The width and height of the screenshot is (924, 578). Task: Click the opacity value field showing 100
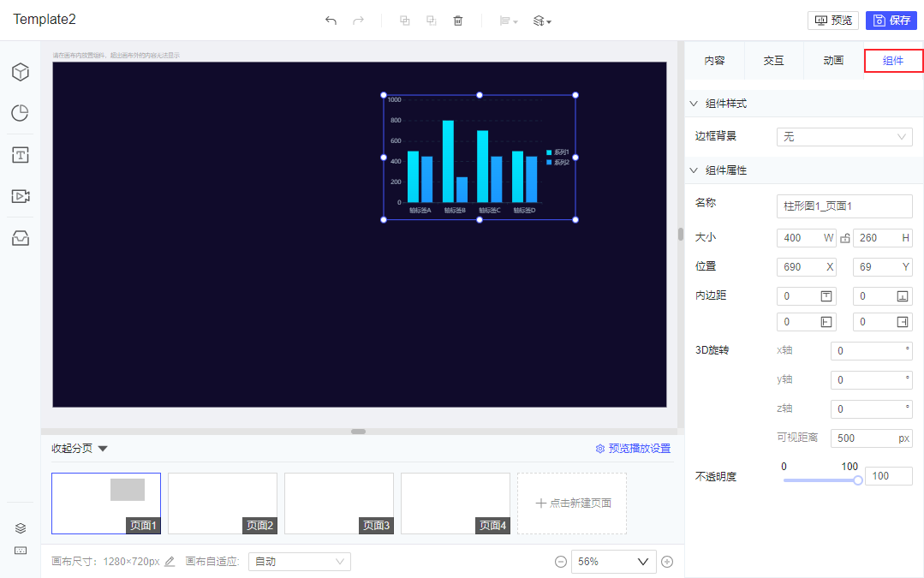pyautogui.click(x=889, y=476)
